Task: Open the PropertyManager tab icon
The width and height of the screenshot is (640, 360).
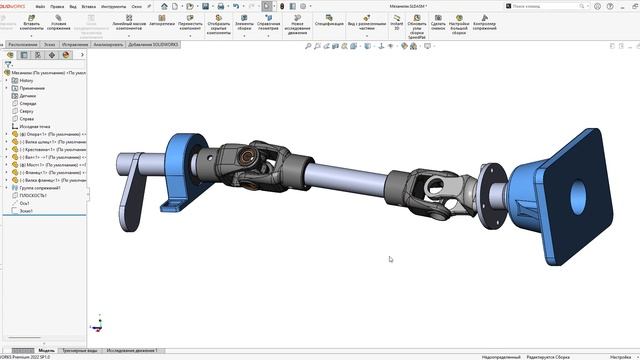Action: (x=24, y=55)
